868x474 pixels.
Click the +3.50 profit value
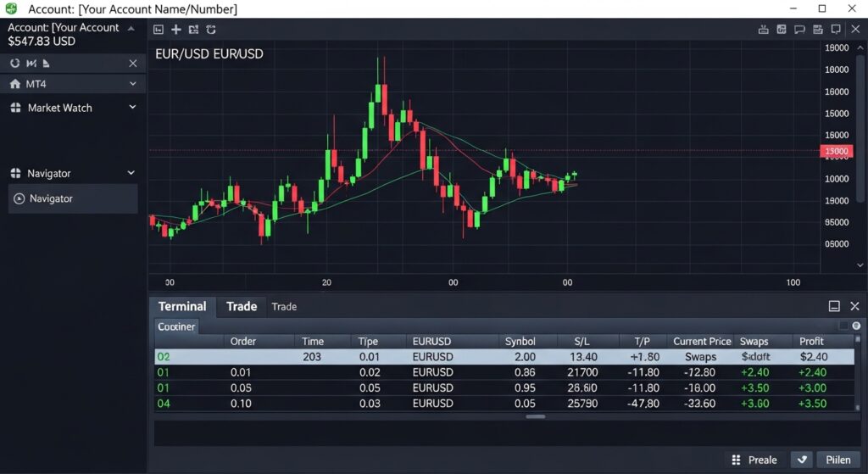tap(812, 403)
